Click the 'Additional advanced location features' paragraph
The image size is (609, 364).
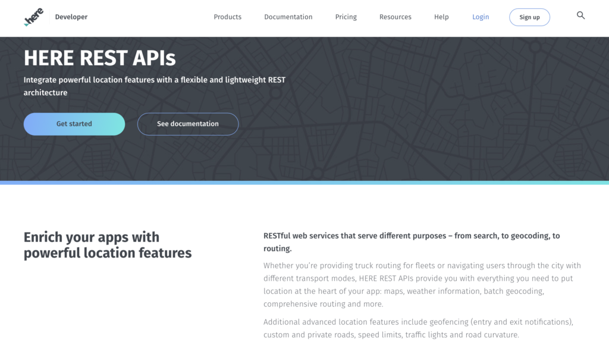(x=418, y=328)
